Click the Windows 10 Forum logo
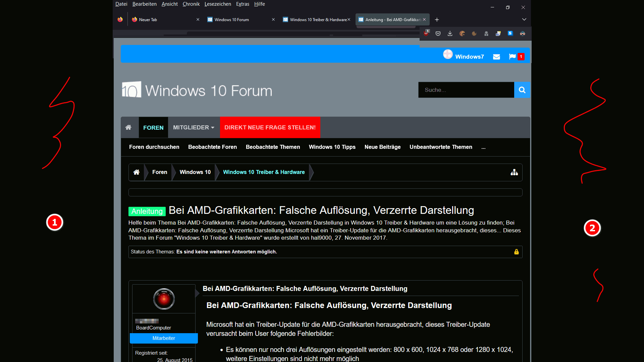 coord(197,90)
